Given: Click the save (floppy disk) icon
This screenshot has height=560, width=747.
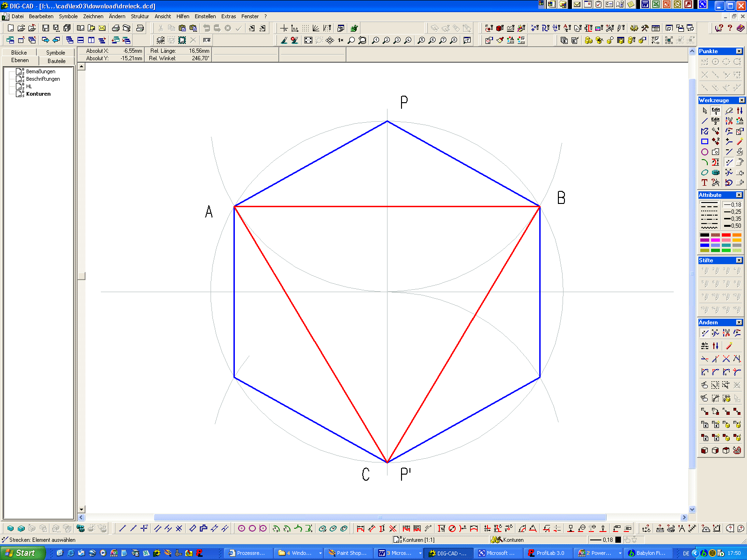Looking at the screenshot, I should (46, 28).
